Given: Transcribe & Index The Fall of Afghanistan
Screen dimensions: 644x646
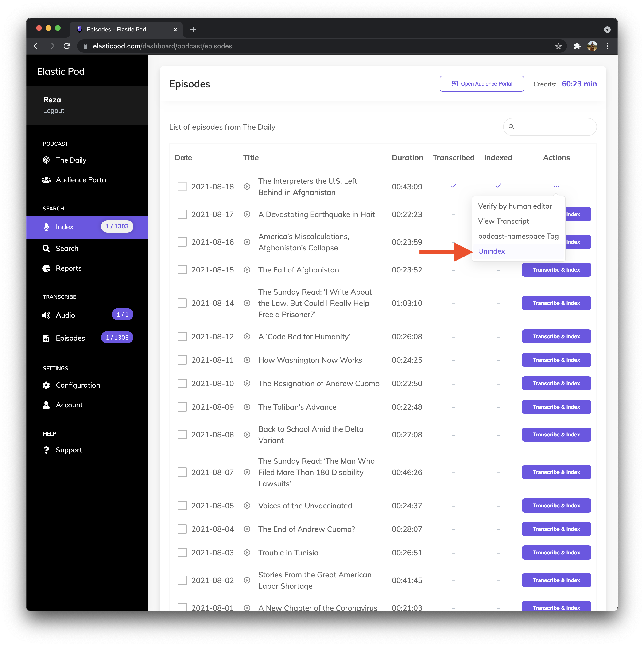Looking at the screenshot, I should pyautogui.click(x=556, y=270).
